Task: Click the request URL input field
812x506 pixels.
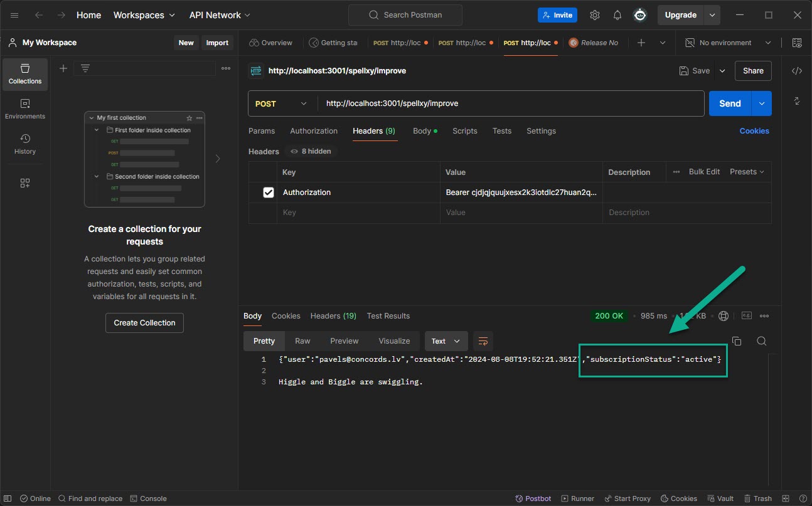Action: click(511, 103)
